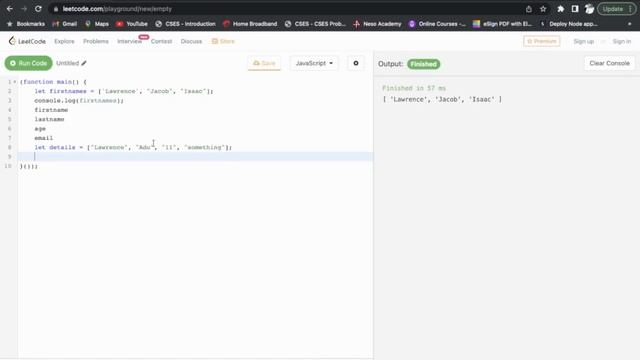The height and width of the screenshot is (360, 640).
Task: Click the address bar URL field
Action: coord(286,9)
